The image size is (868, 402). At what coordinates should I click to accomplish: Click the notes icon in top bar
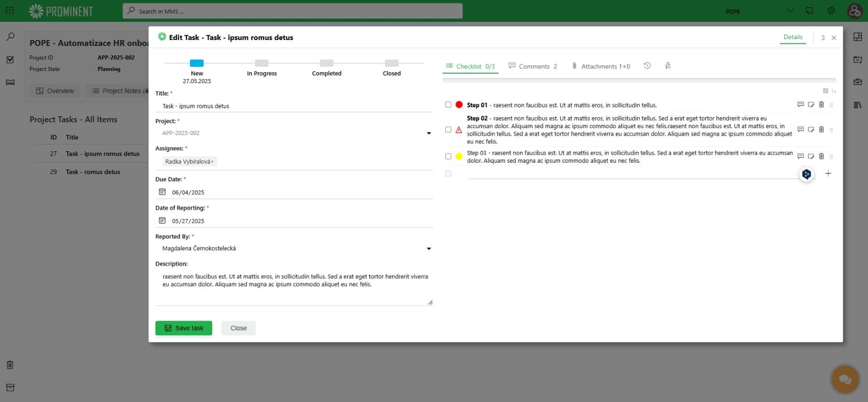(809, 10)
